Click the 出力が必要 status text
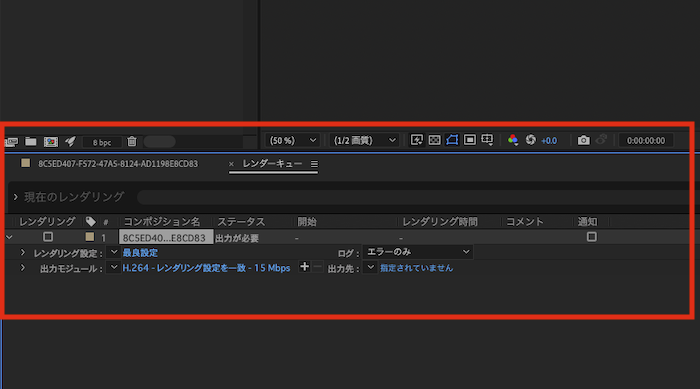 [x=237, y=238]
